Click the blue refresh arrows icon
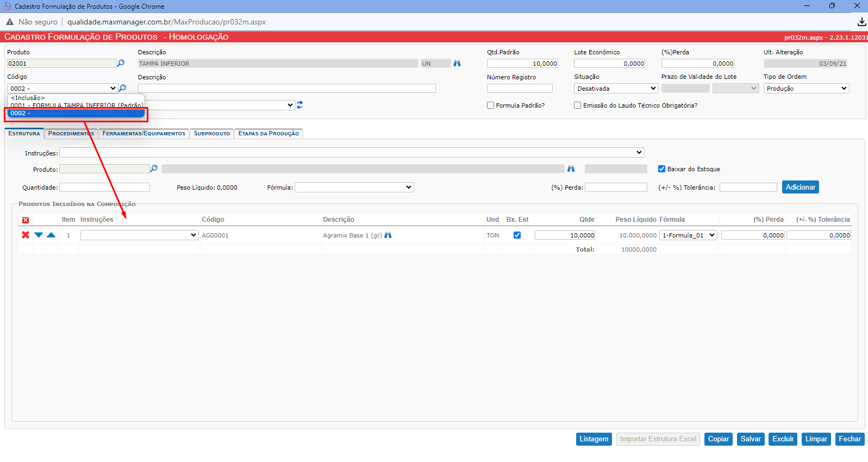868x462 pixels. [x=299, y=105]
